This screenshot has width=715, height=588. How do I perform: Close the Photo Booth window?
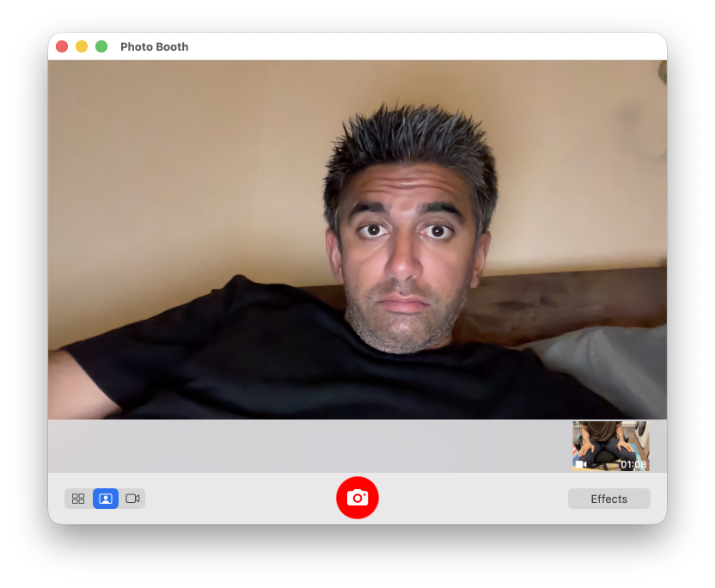62,46
